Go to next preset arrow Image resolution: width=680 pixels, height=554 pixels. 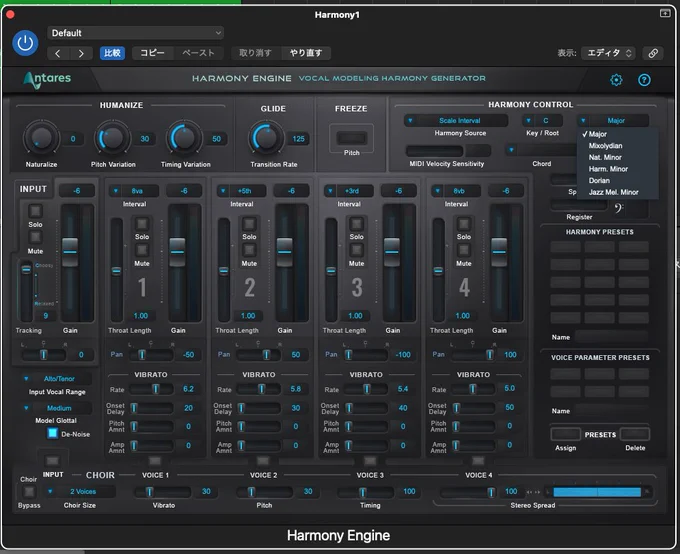click(81, 53)
